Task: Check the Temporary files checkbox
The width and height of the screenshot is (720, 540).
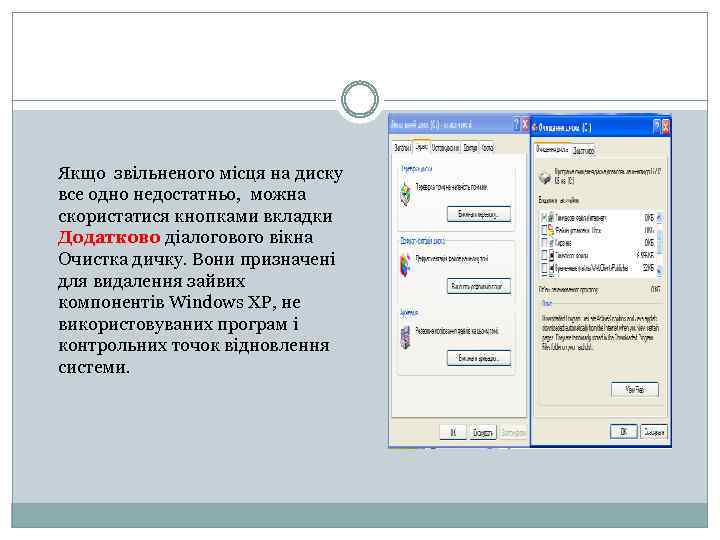Action: coord(544,255)
